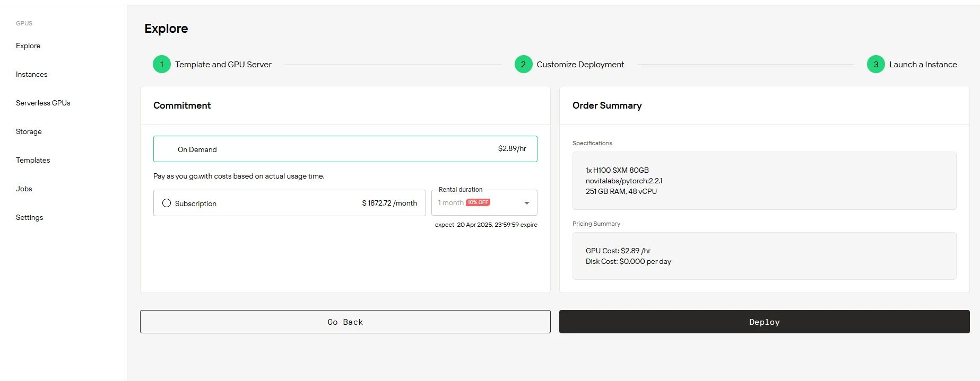Click the Explore page title
Viewport: 980px width, 381px height.
(x=166, y=29)
